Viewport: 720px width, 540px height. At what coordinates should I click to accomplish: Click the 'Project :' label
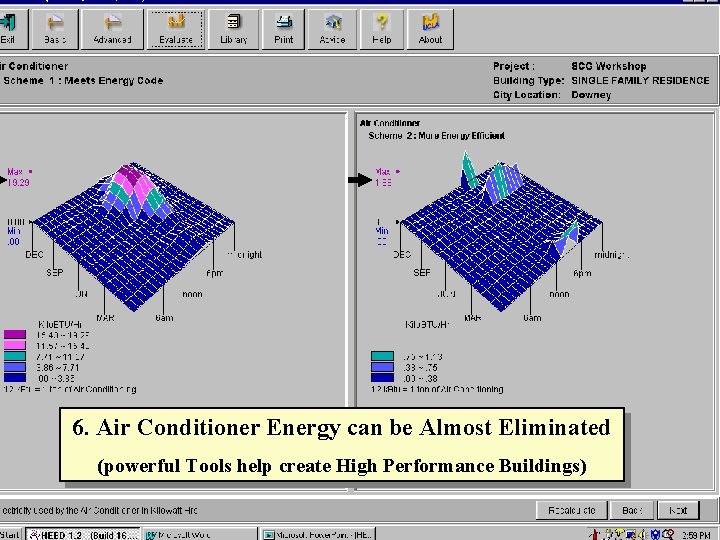tap(514, 66)
